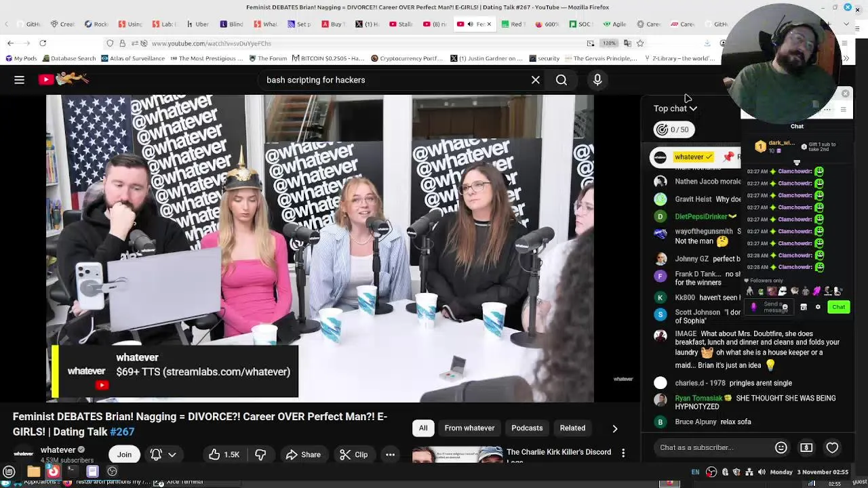Like the video (1.5K thumbs up)

pos(223,455)
